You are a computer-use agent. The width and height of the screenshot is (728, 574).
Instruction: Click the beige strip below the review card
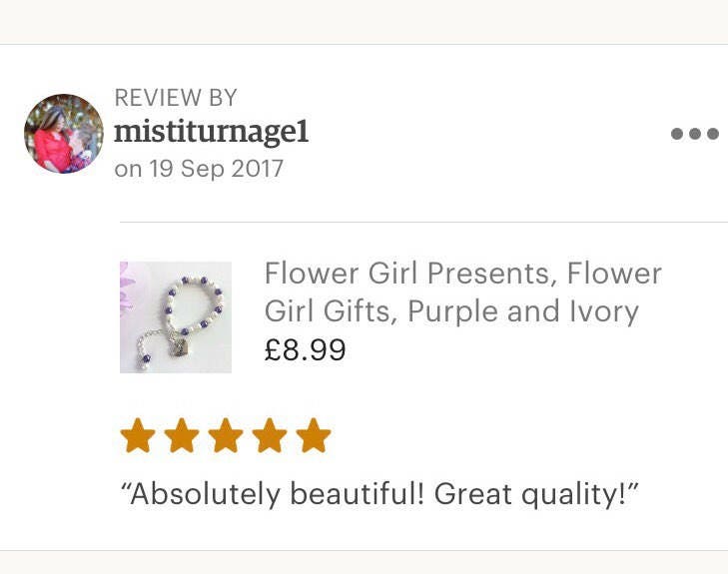[x=364, y=563]
